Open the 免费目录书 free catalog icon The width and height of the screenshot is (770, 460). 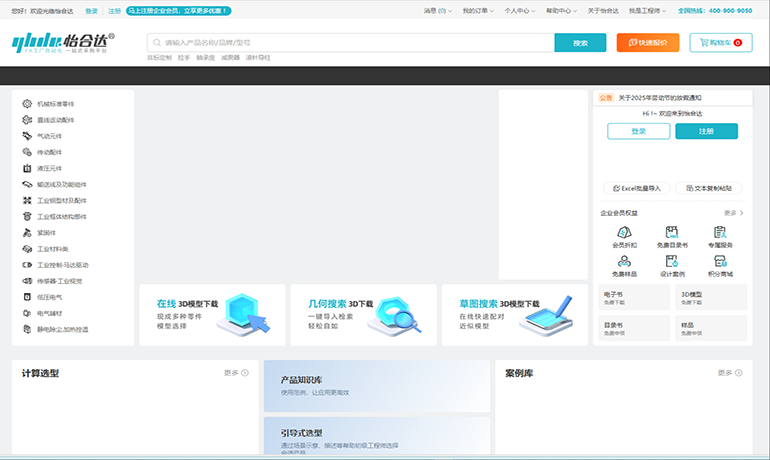point(672,232)
